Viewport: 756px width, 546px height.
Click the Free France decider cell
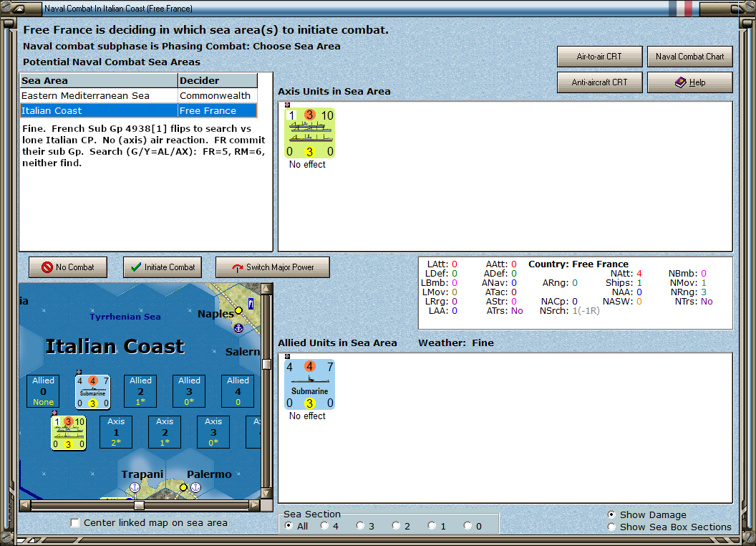pyautogui.click(x=218, y=110)
